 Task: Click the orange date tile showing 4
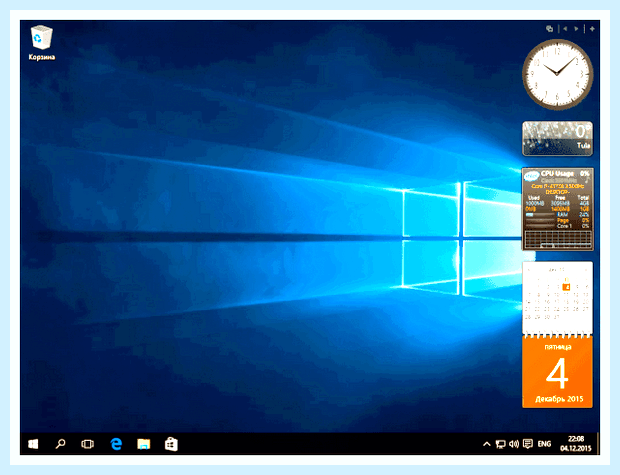[x=558, y=372]
